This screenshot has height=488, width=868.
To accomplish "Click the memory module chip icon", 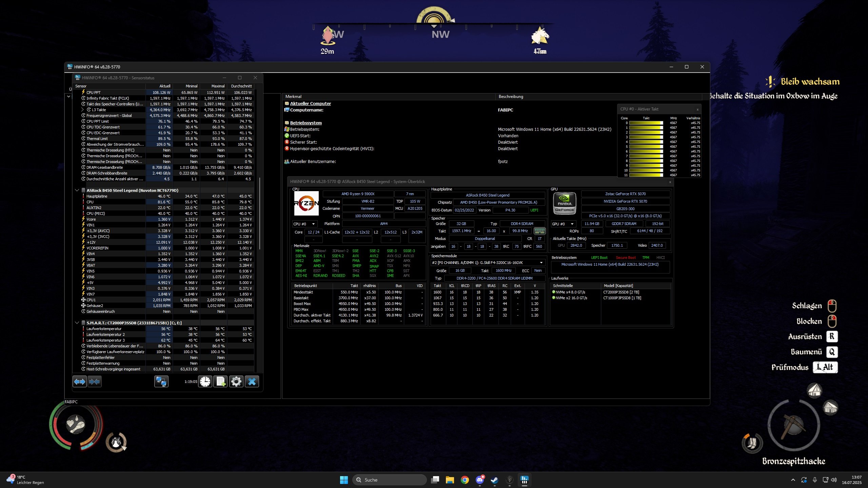I will point(539,231).
